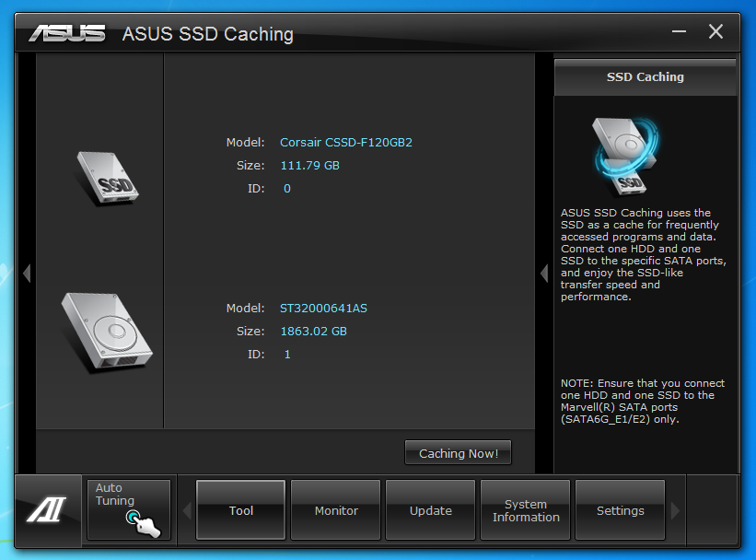
Task: Select the hard disk drive icon
Action: [107, 332]
